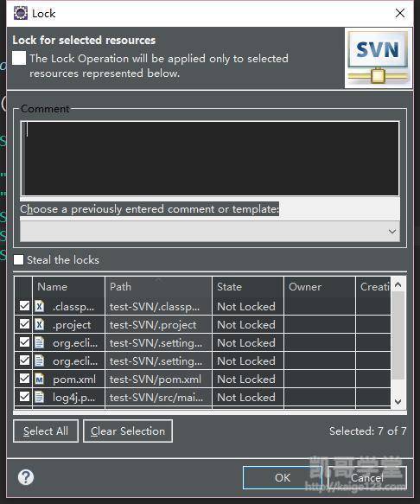This screenshot has width=420, height=504.
Task: Uncheck the log4j row checkbox
Action: [x=24, y=396]
